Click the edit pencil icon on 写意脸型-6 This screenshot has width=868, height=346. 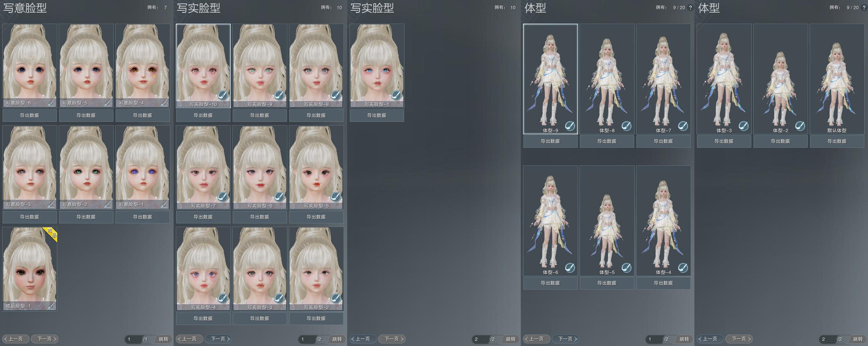(51, 103)
